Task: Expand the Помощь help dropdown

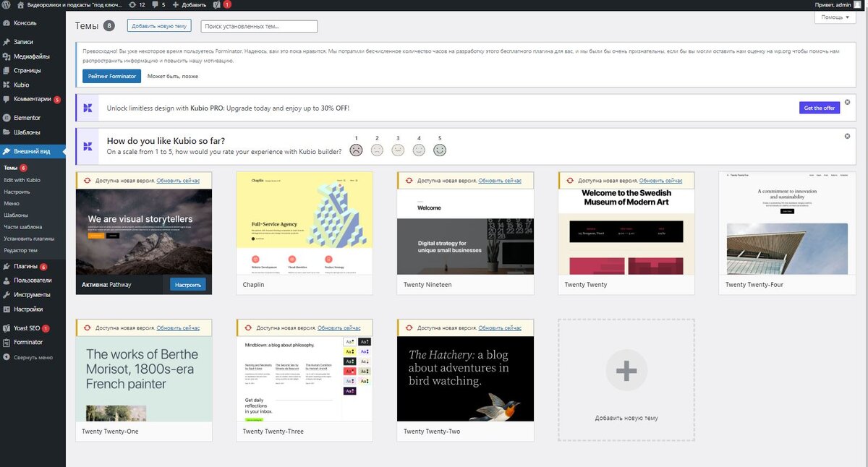Action: pyautogui.click(x=835, y=17)
